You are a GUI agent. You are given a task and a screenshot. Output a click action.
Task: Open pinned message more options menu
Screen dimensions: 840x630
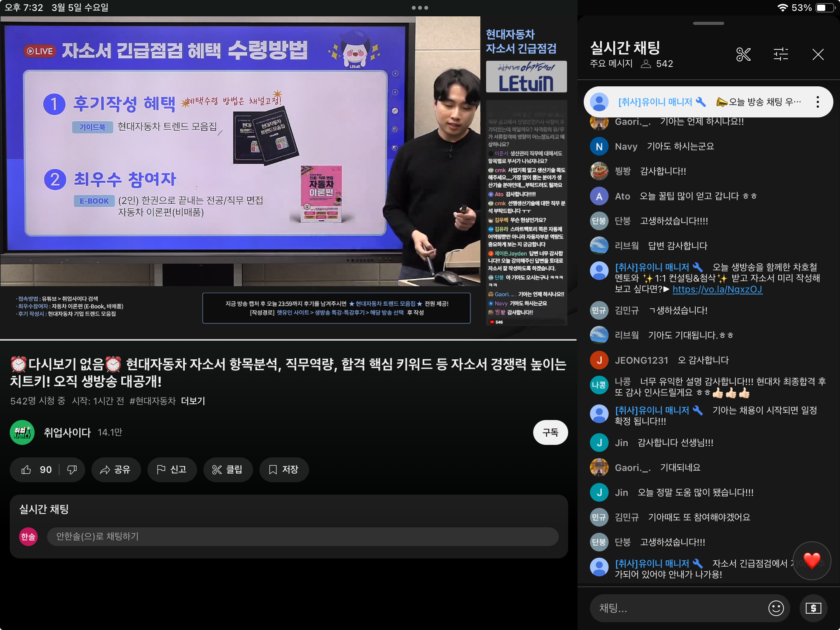[x=817, y=102]
